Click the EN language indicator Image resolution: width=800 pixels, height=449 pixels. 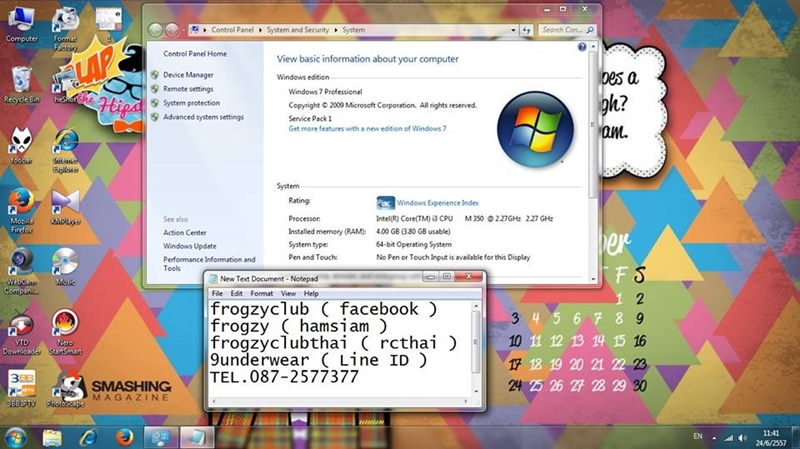point(697,436)
